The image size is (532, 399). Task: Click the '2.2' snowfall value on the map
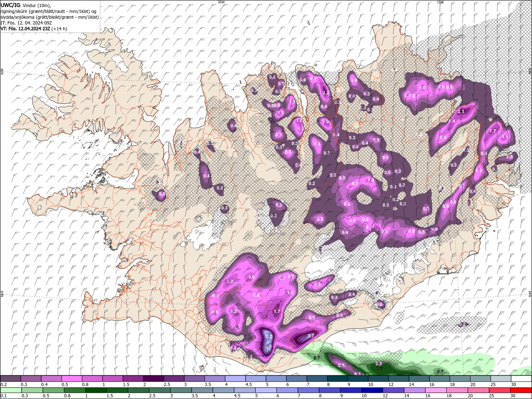coord(326,93)
